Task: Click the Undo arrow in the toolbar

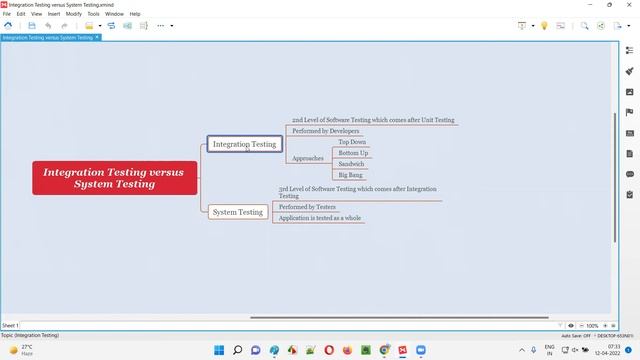Action: (x=48, y=26)
